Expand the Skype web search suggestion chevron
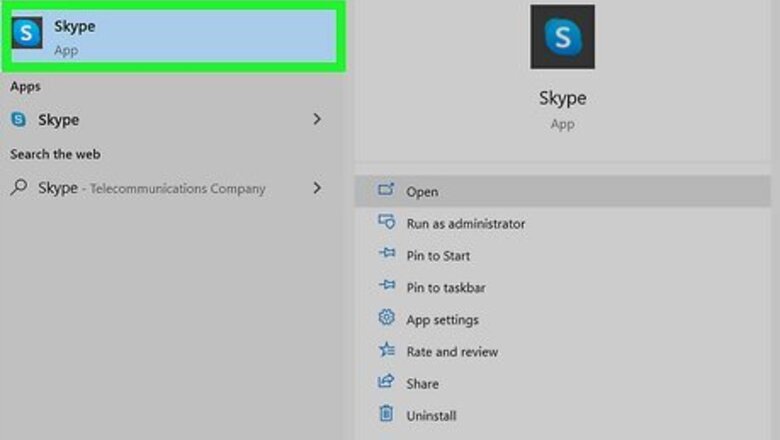The height and width of the screenshot is (440, 780). coord(317,187)
